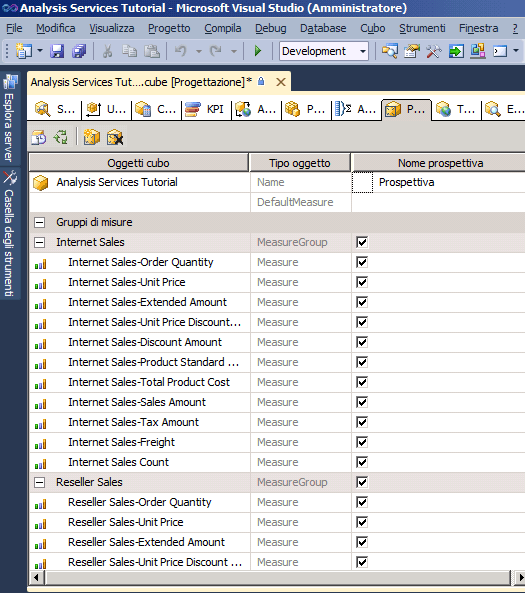Viewport: 525px width, 593px height.
Task: Toggle Reseller Sales measure group checkbox
Action: [x=362, y=482]
